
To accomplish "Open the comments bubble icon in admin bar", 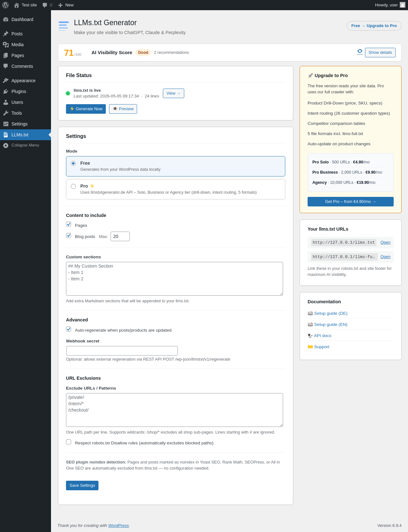I will pyautogui.click(x=45, y=5).
